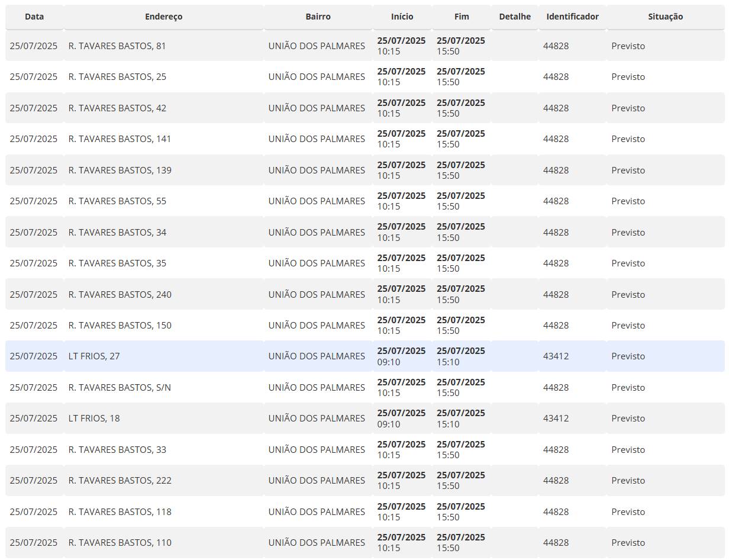Viewport: 729px width, 560px height.
Task: Click start time 10:15 in TAVARES BASTOS, 25 row
Action: coord(389,82)
